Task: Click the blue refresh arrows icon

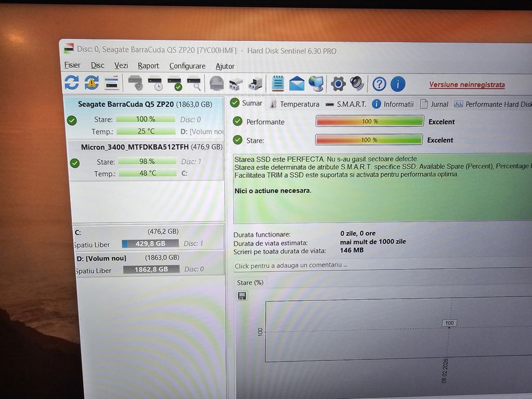Action: pyautogui.click(x=72, y=83)
